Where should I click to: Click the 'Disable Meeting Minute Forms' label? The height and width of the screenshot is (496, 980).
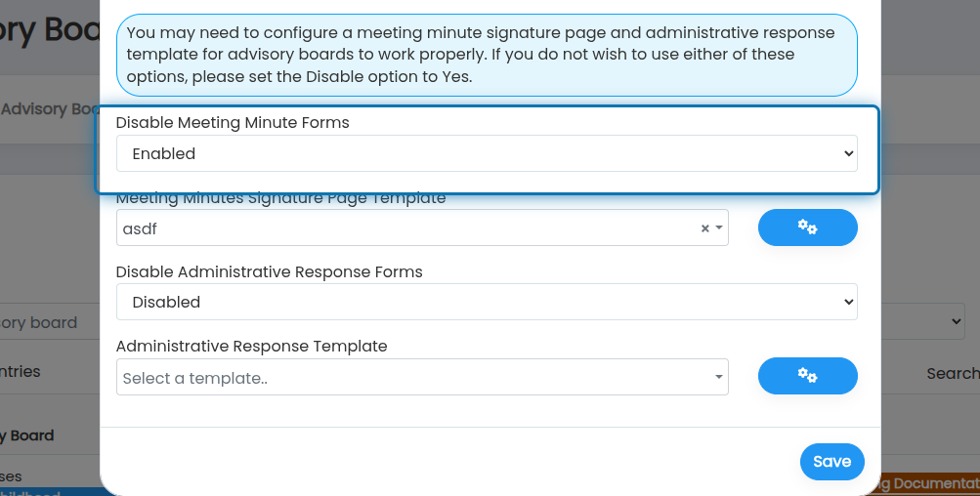point(233,122)
